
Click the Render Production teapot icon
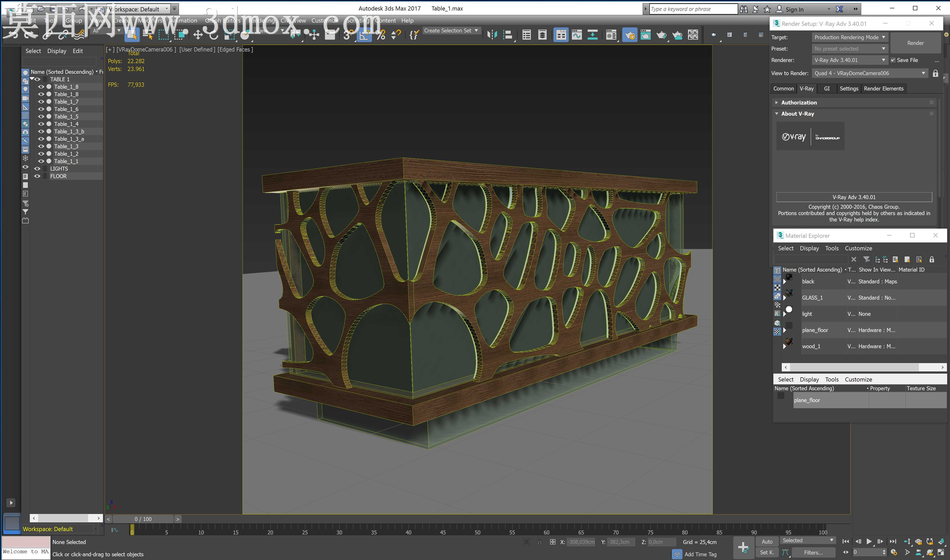pyautogui.click(x=661, y=35)
